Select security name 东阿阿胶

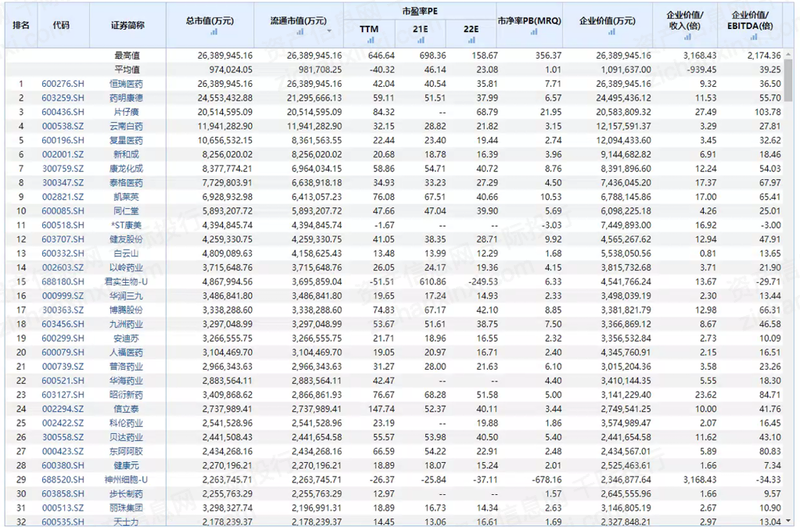pyautogui.click(x=126, y=451)
